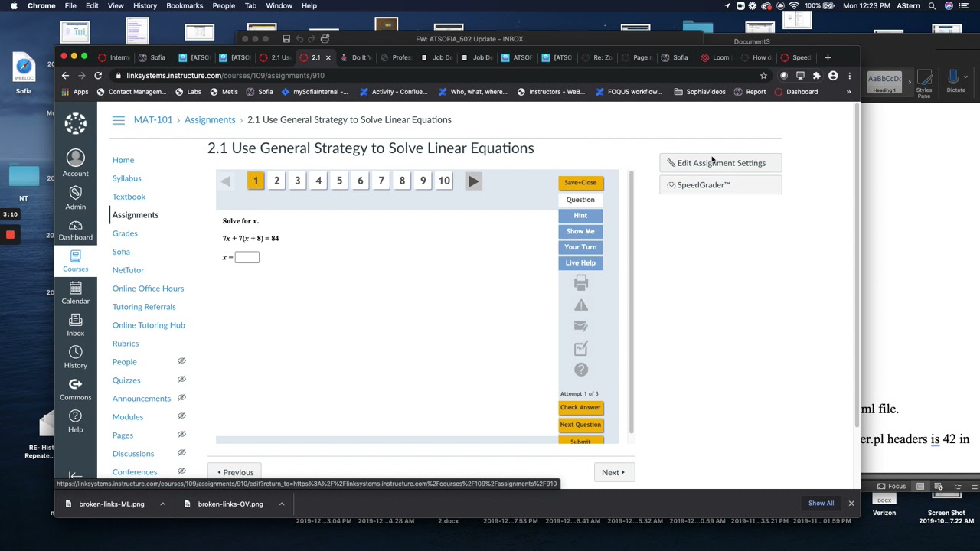
Task: Click the Chrome back arrow
Action: [x=65, y=76]
